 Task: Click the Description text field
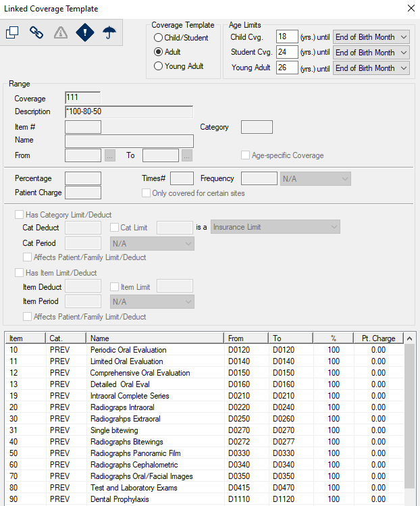pyautogui.click(x=129, y=112)
